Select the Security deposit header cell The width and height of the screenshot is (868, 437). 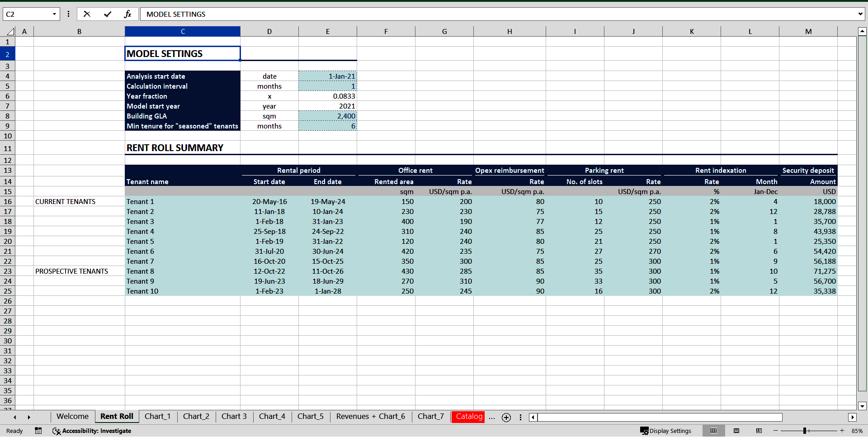click(808, 170)
